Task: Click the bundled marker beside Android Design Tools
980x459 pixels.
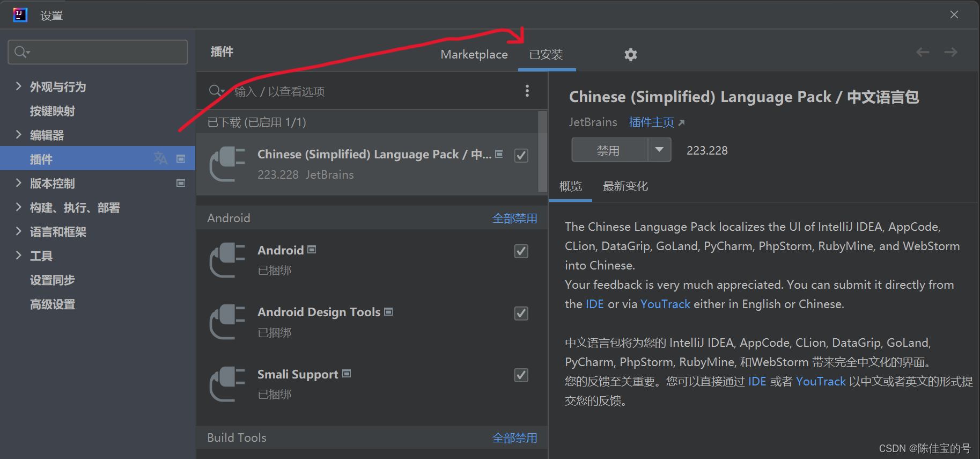Action: [x=389, y=311]
